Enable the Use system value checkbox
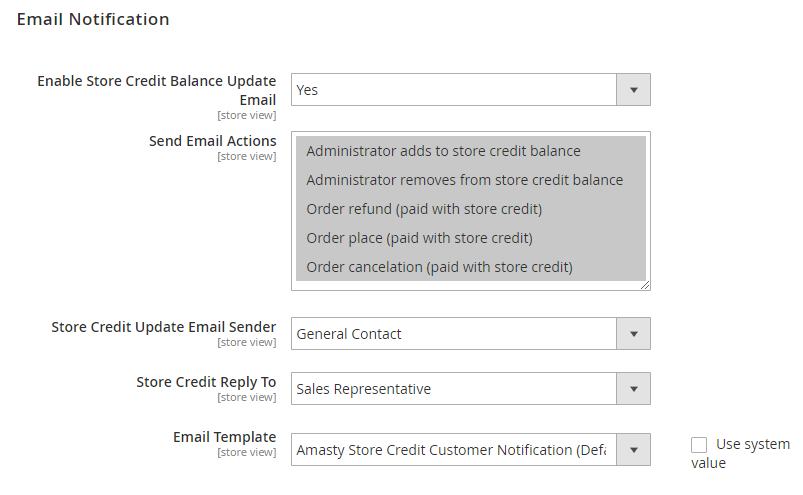The width and height of the screenshot is (803, 495). (699, 445)
